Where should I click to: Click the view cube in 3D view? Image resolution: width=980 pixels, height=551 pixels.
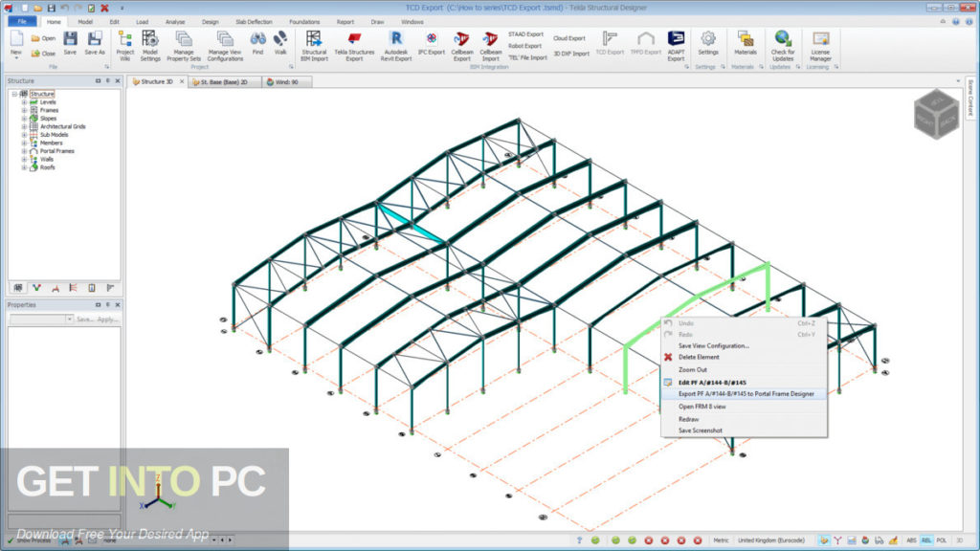click(x=936, y=115)
